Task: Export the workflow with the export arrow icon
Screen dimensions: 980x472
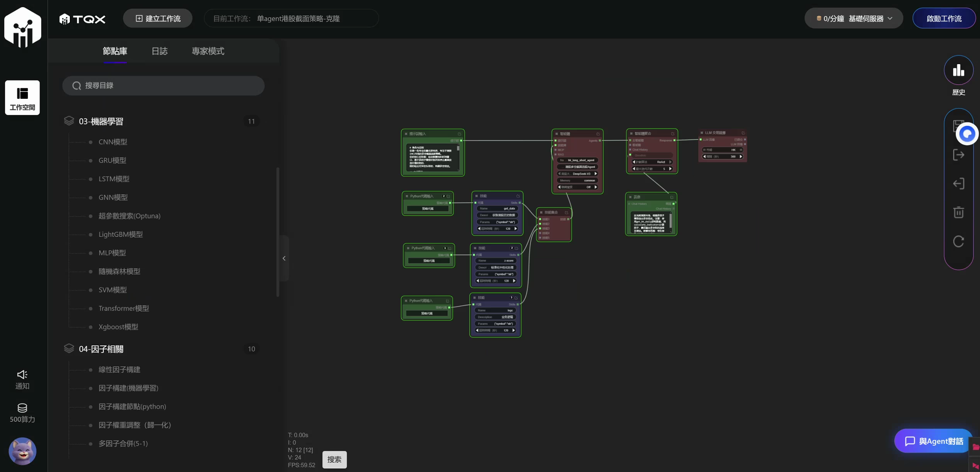Action: click(x=959, y=155)
